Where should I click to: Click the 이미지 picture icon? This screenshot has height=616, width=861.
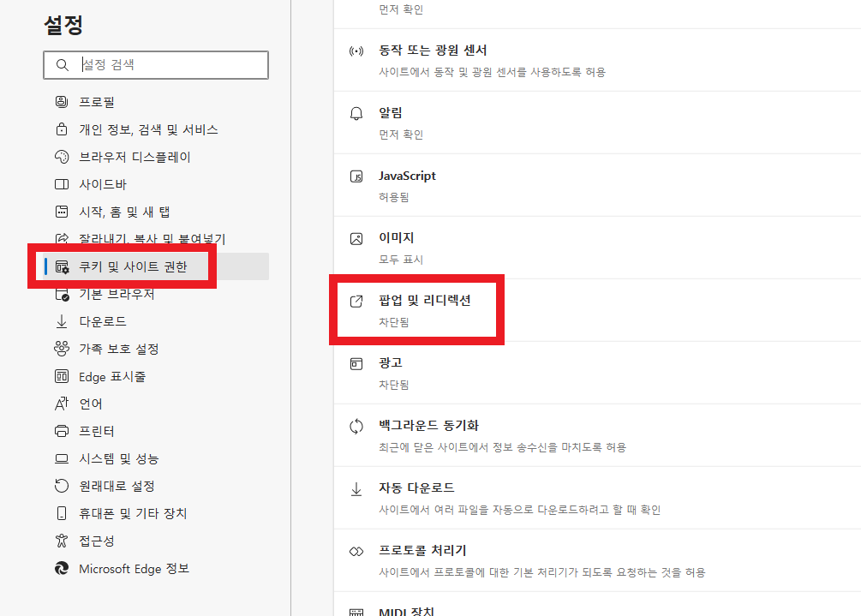(356, 237)
